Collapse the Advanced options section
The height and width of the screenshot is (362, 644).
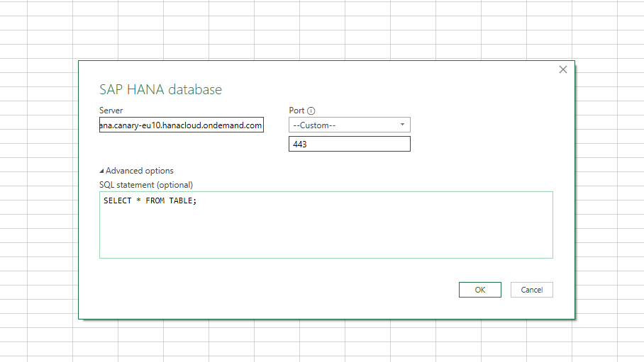tap(136, 170)
